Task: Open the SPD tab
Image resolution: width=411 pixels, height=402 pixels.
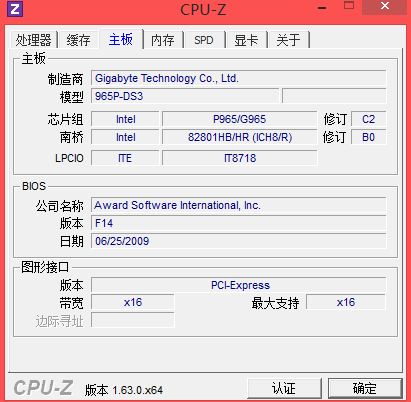Action: pyautogui.click(x=204, y=40)
